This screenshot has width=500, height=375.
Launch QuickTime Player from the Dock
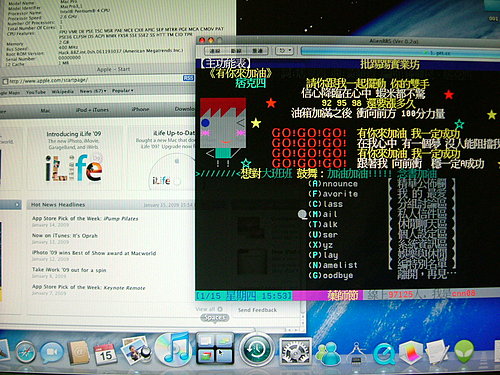click(x=383, y=354)
